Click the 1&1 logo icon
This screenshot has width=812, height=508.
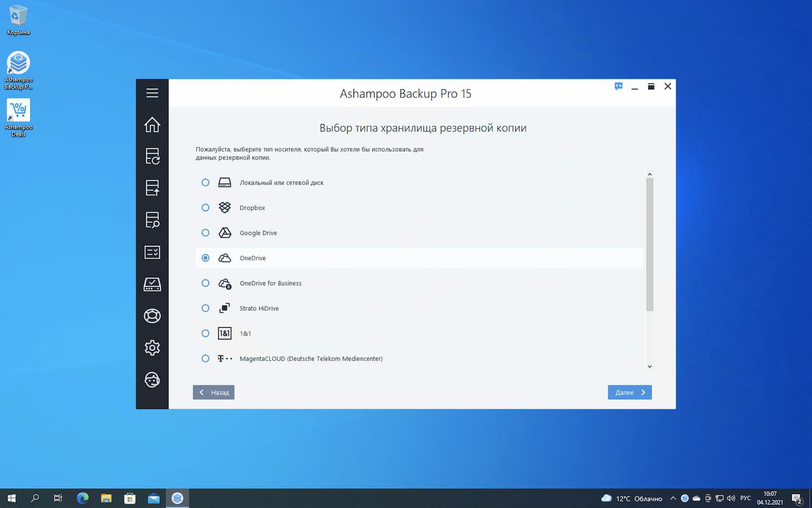[x=225, y=333]
